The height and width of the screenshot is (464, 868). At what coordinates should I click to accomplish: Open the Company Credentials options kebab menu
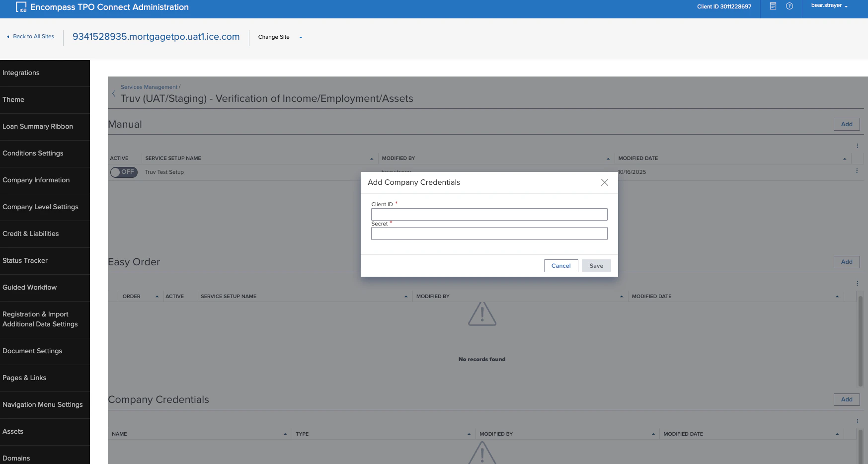(857, 420)
